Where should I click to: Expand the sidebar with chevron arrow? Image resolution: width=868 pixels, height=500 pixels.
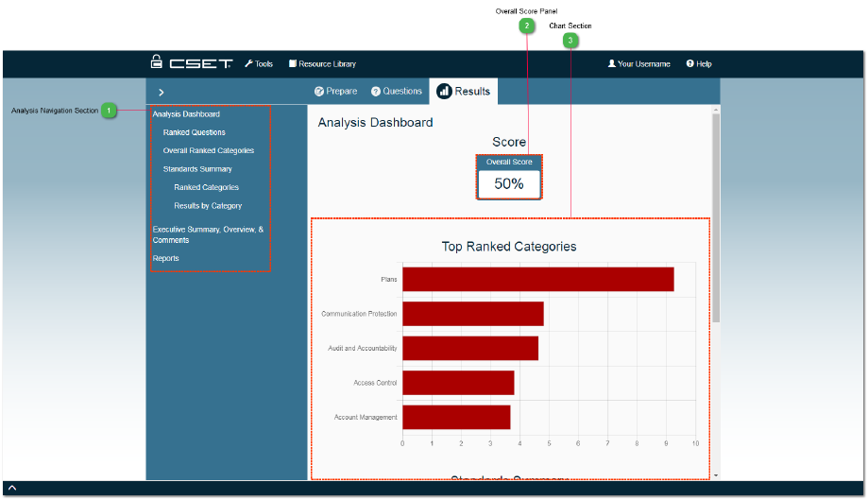(x=162, y=93)
